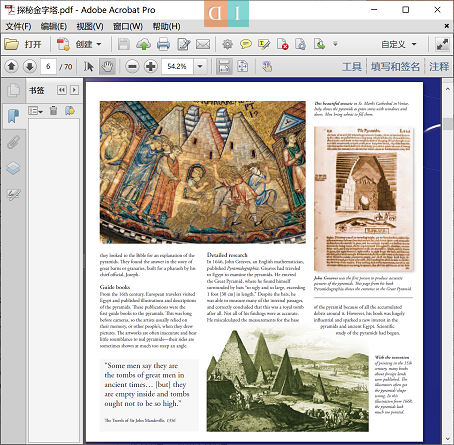
Task: Toggle fit width scrolling mode
Action: click(224, 66)
